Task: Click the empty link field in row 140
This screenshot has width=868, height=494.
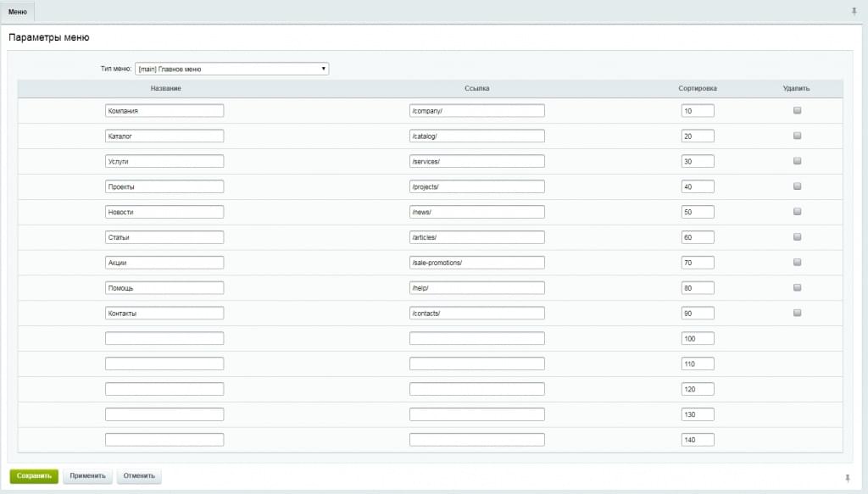Action: tap(476, 440)
